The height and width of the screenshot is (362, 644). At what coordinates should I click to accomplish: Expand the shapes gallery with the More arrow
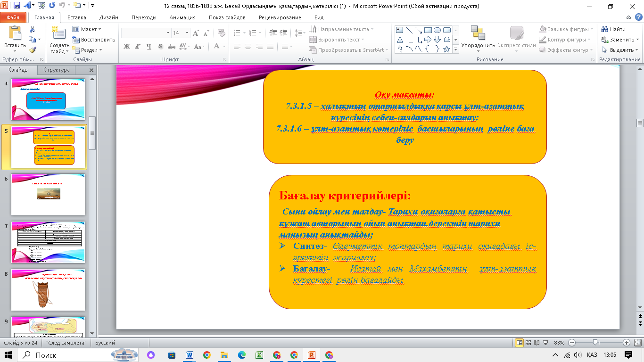tap(455, 49)
